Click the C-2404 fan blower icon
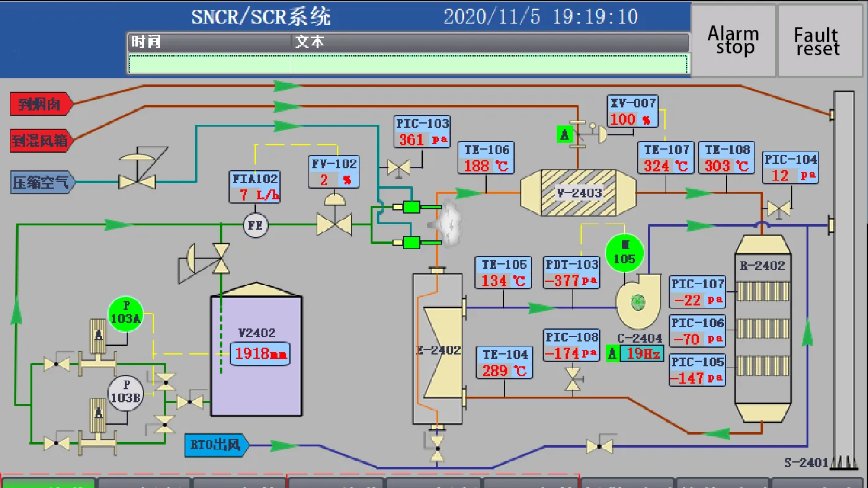 pos(636,302)
